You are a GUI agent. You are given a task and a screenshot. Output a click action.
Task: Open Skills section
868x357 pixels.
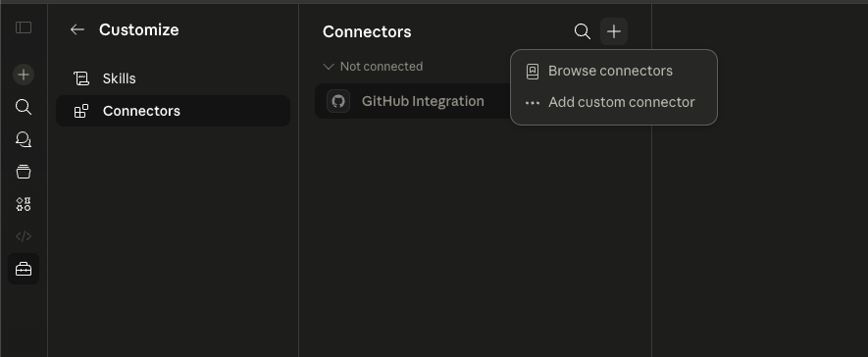[x=173, y=78]
